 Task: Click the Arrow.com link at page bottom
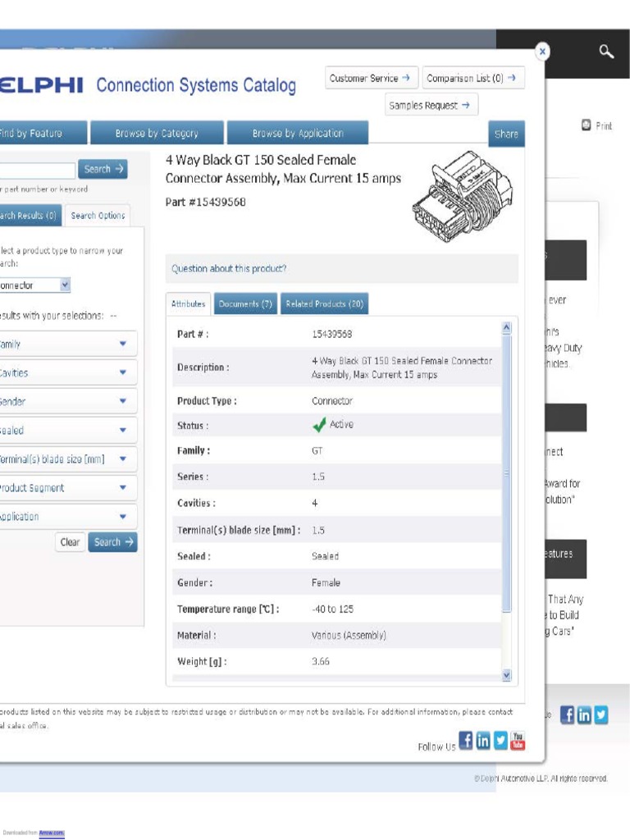point(52,833)
